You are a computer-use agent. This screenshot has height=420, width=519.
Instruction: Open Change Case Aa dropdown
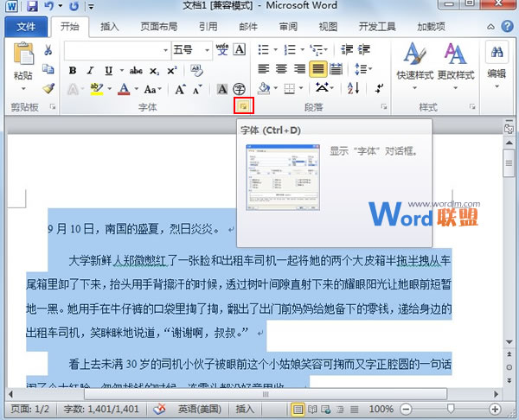click(x=152, y=89)
